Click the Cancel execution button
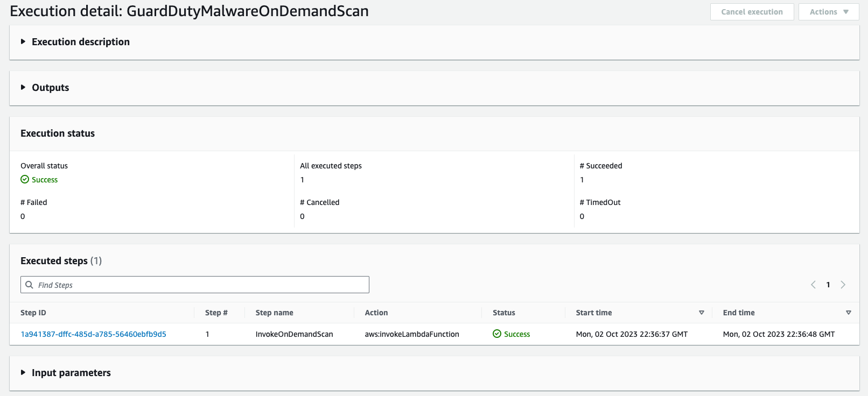 (x=752, y=12)
